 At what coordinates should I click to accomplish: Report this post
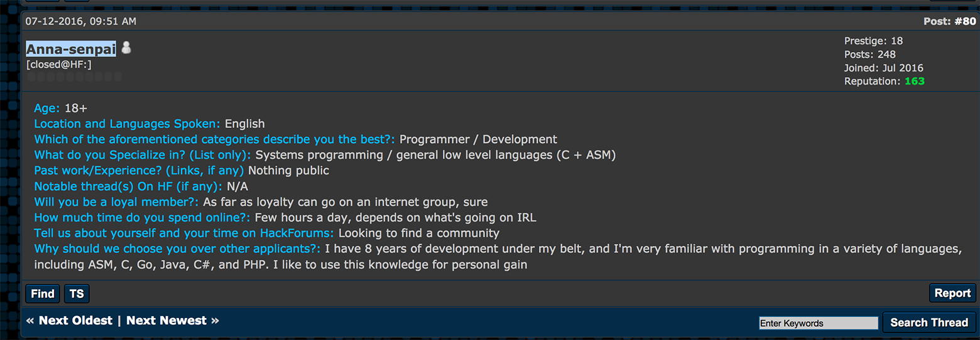click(952, 293)
